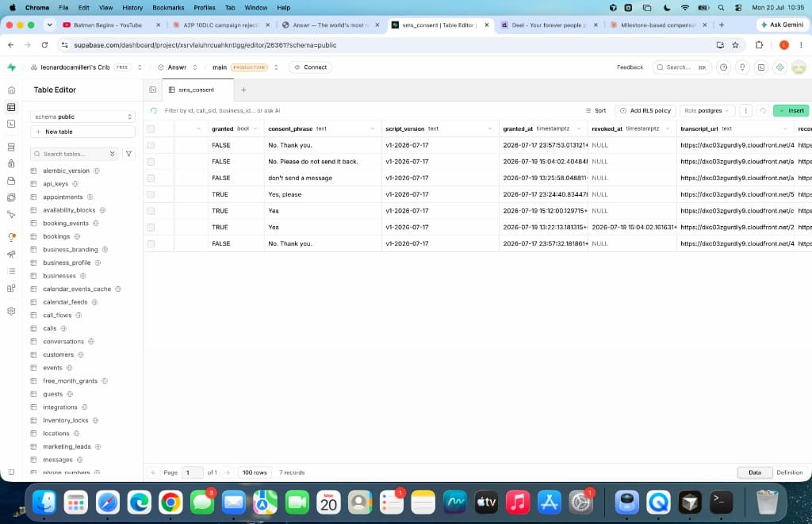Open the help question mark icon
Screen dimensions: 812x524
click(x=723, y=67)
